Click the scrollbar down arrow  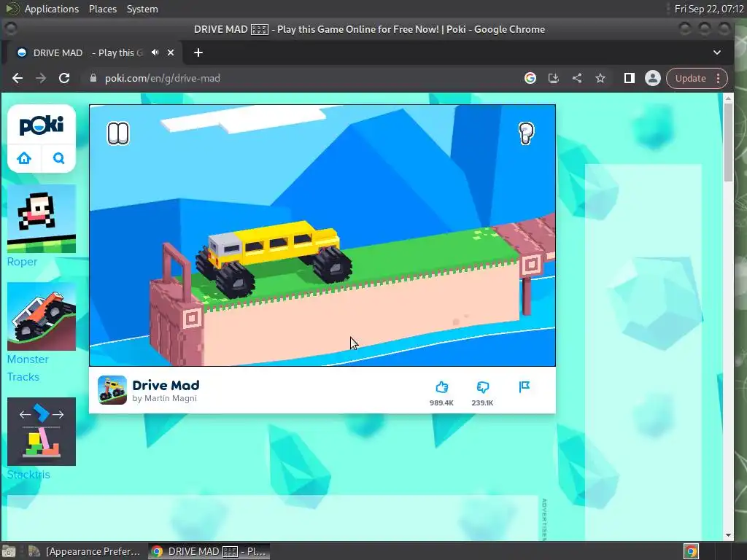pyautogui.click(x=728, y=534)
